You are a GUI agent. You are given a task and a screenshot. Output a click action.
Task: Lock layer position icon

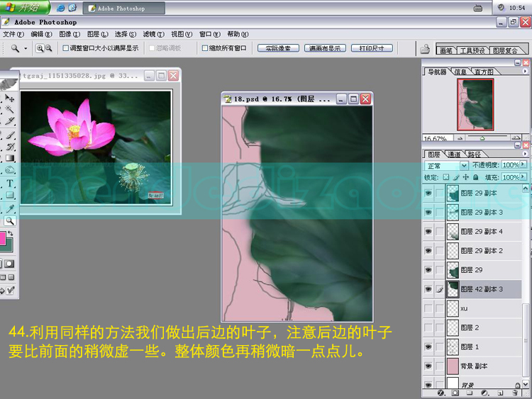pyautogui.click(x=466, y=177)
